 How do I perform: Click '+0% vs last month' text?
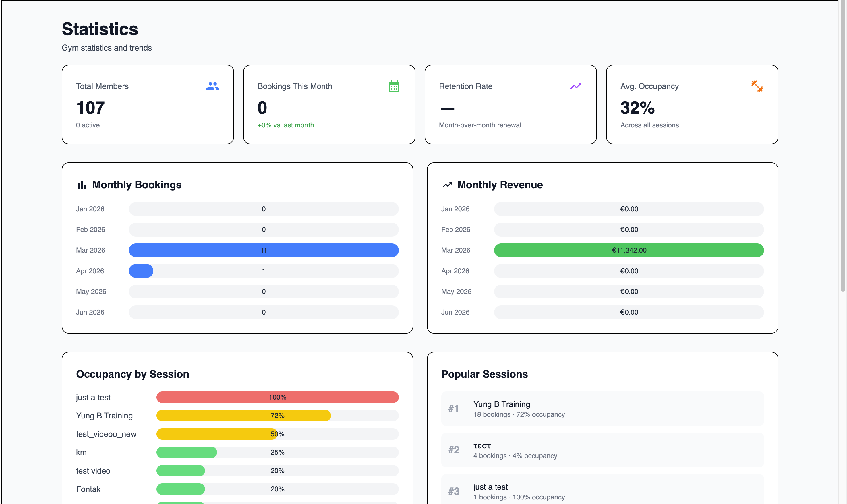(286, 125)
